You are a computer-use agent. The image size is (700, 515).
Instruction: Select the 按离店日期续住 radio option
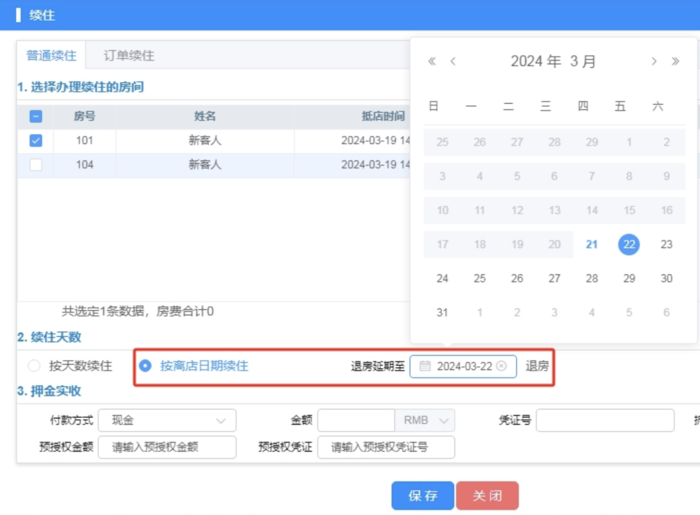(145, 366)
